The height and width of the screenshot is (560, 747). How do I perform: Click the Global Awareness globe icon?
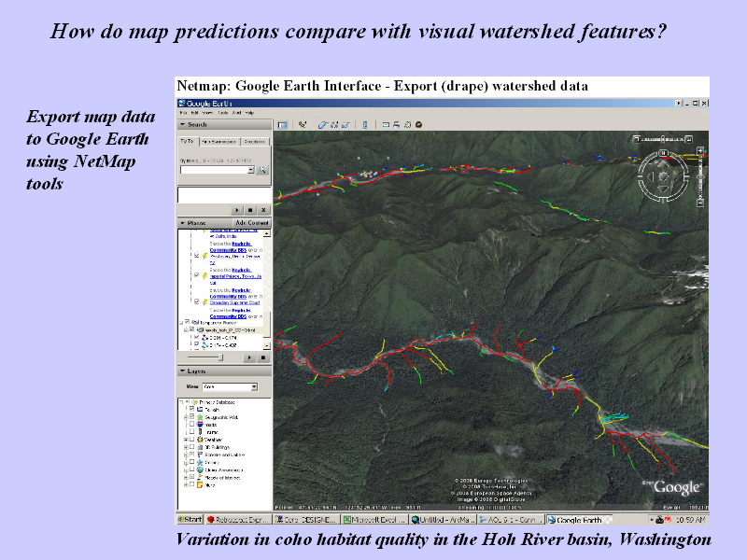click(x=200, y=470)
